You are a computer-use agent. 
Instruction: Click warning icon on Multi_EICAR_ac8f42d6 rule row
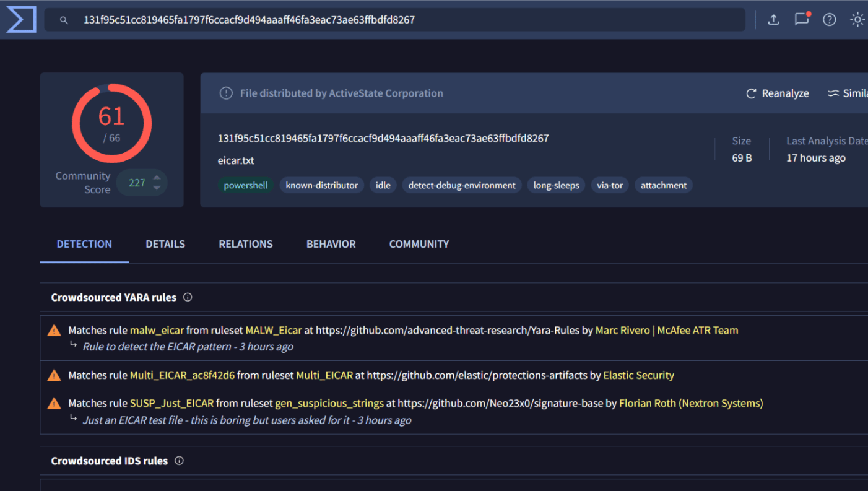click(54, 375)
